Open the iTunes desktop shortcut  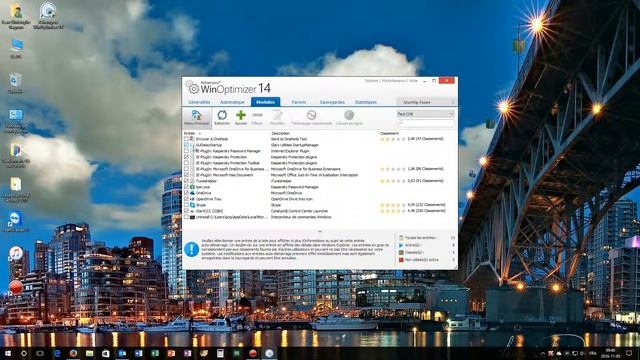(16, 253)
